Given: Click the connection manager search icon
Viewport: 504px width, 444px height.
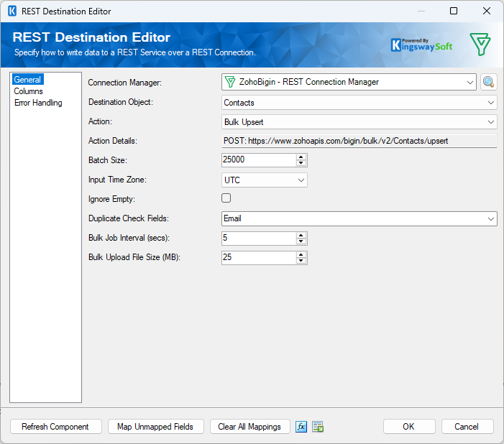Looking at the screenshot, I should pyautogui.click(x=488, y=82).
